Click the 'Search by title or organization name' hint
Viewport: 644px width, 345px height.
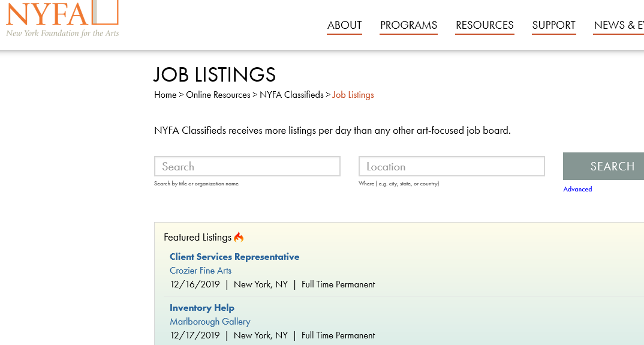click(x=196, y=184)
